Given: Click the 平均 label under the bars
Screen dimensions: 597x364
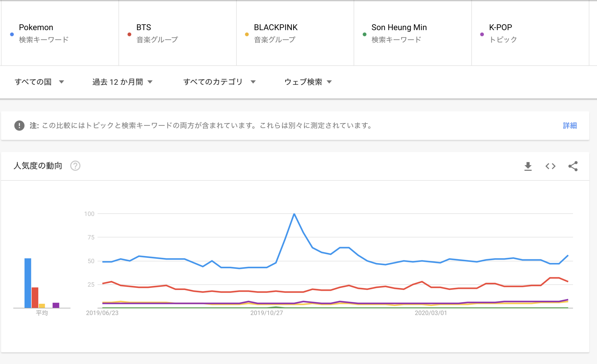Looking at the screenshot, I should 42,313.
